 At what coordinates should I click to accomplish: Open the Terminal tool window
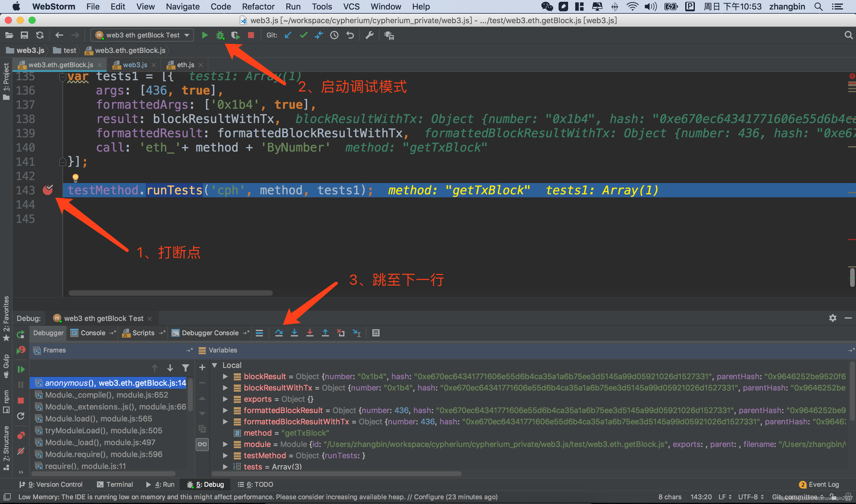115,484
